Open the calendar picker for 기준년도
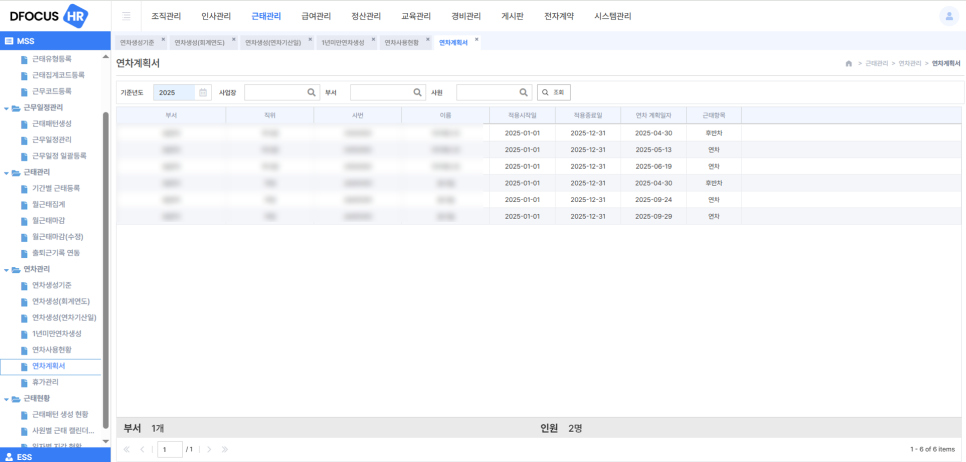 tap(203, 92)
